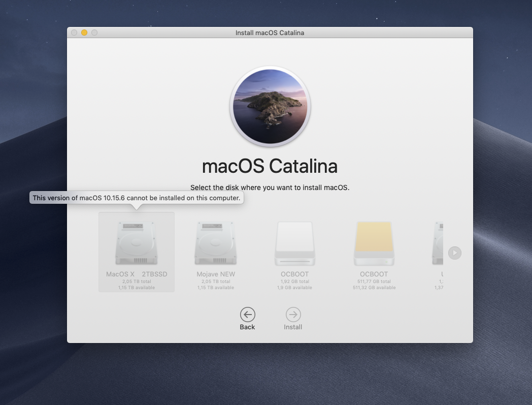Click the grayed-out close window button
This screenshot has height=405, width=532.
coord(74,33)
